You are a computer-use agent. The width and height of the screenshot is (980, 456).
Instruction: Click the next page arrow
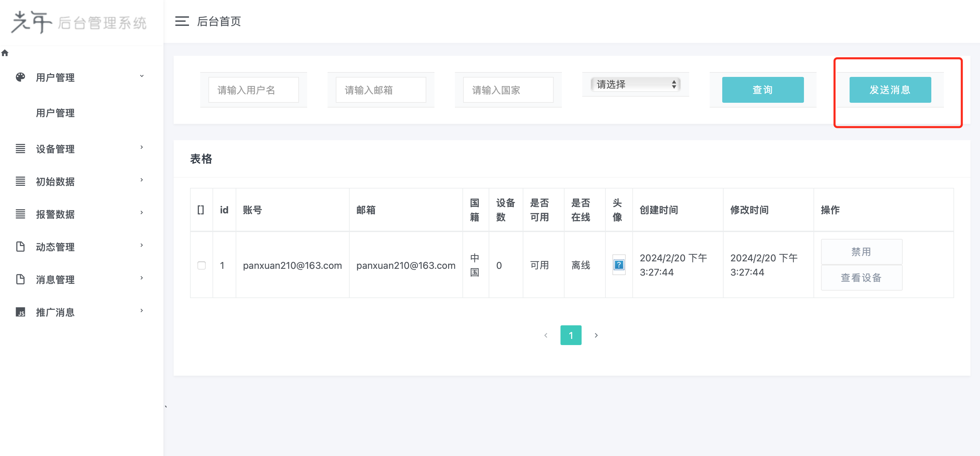coord(596,336)
